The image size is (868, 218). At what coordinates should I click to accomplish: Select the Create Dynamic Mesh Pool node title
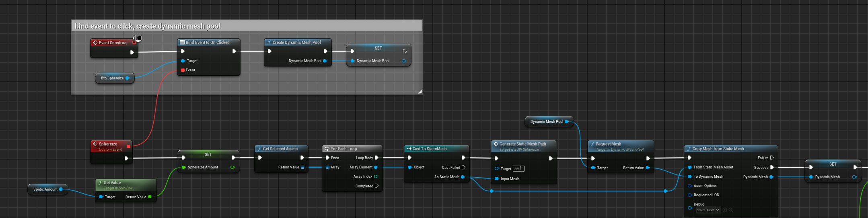coord(297,42)
